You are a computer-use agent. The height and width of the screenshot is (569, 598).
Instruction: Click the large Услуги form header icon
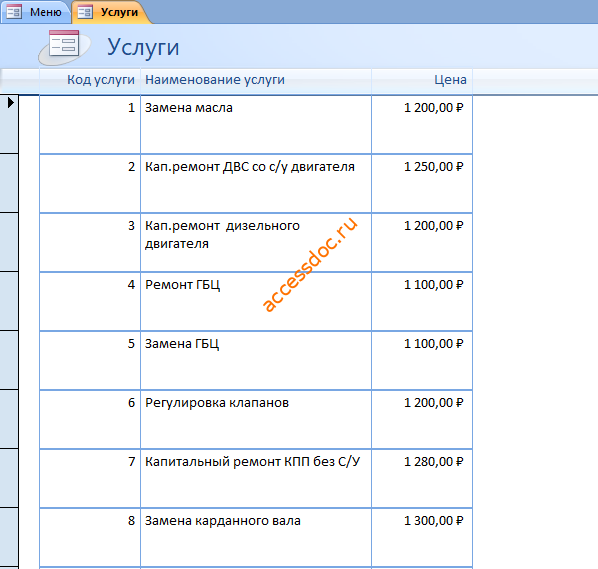[x=64, y=47]
